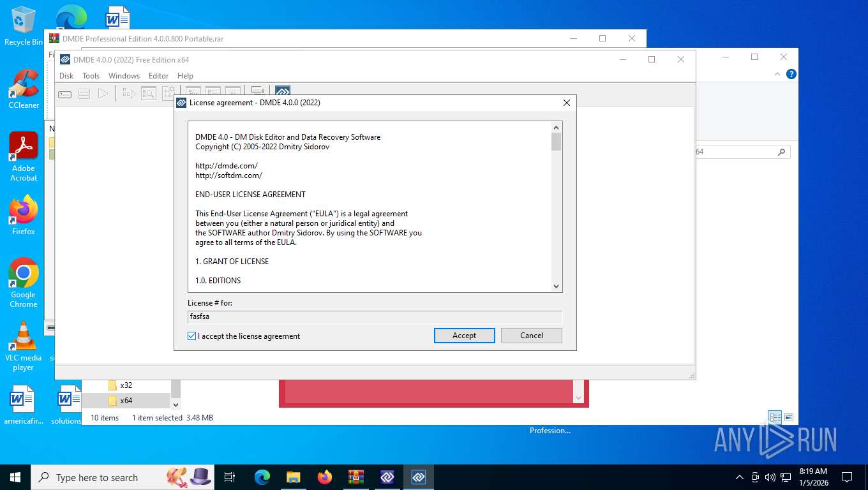Collapse the Explorer ribbon chevron
Image resolution: width=868 pixels, height=490 pixels.
click(x=777, y=74)
